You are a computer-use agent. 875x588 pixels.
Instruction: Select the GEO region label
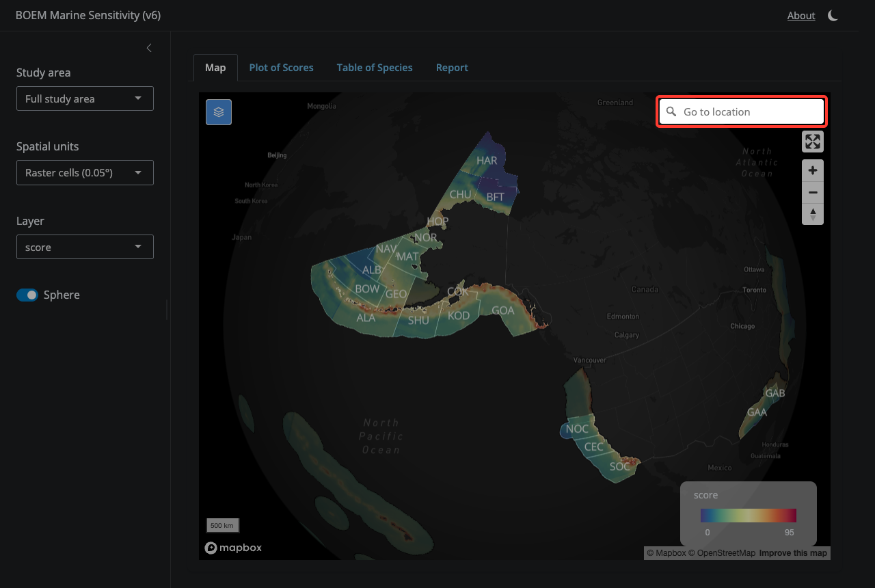click(396, 295)
